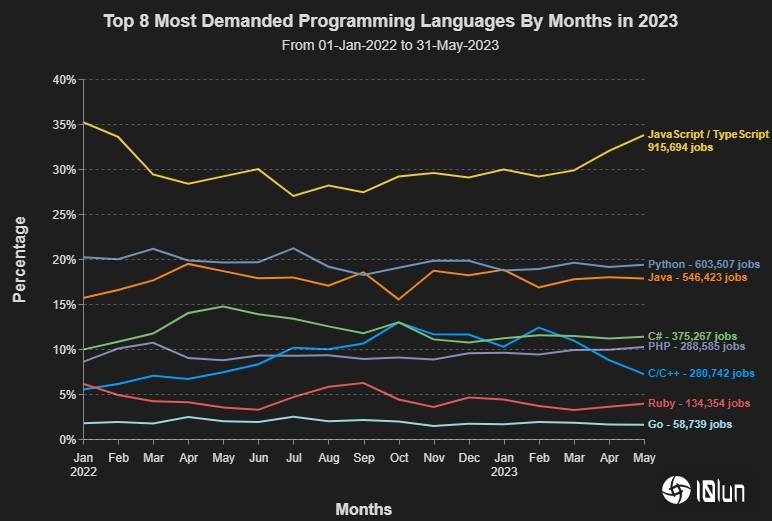Click the 'Months' x-axis title
The height and width of the screenshot is (521, 772).
[364, 509]
